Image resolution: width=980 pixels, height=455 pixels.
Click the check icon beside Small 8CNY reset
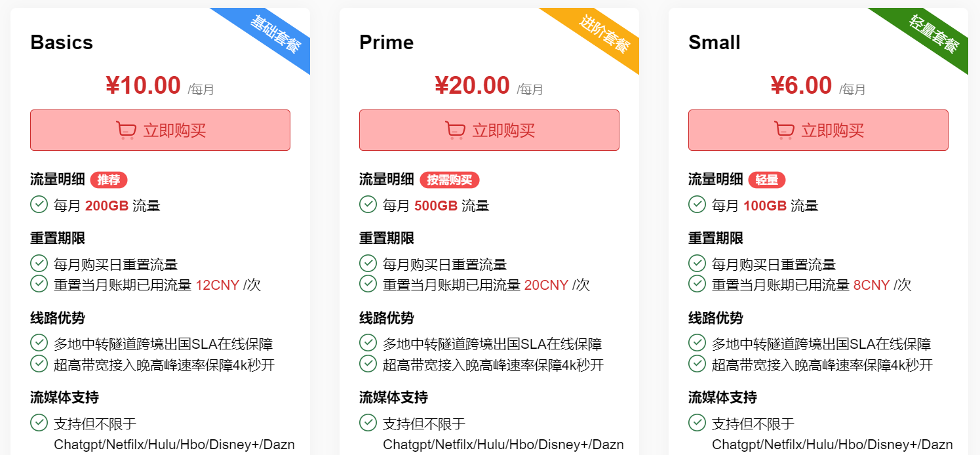click(x=697, y=284)
